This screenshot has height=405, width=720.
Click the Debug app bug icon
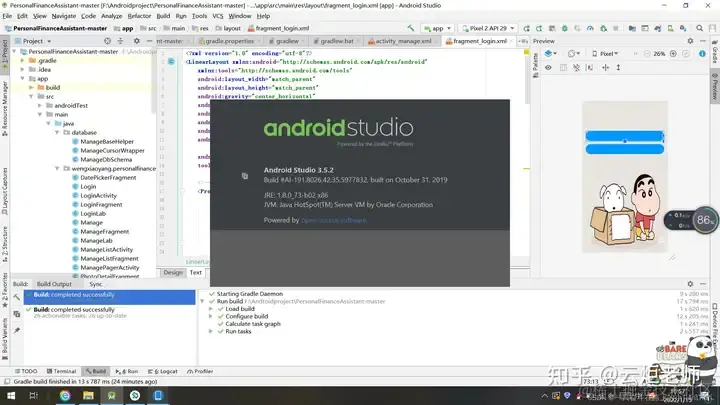pyautogui.click(x=565, y=28)
